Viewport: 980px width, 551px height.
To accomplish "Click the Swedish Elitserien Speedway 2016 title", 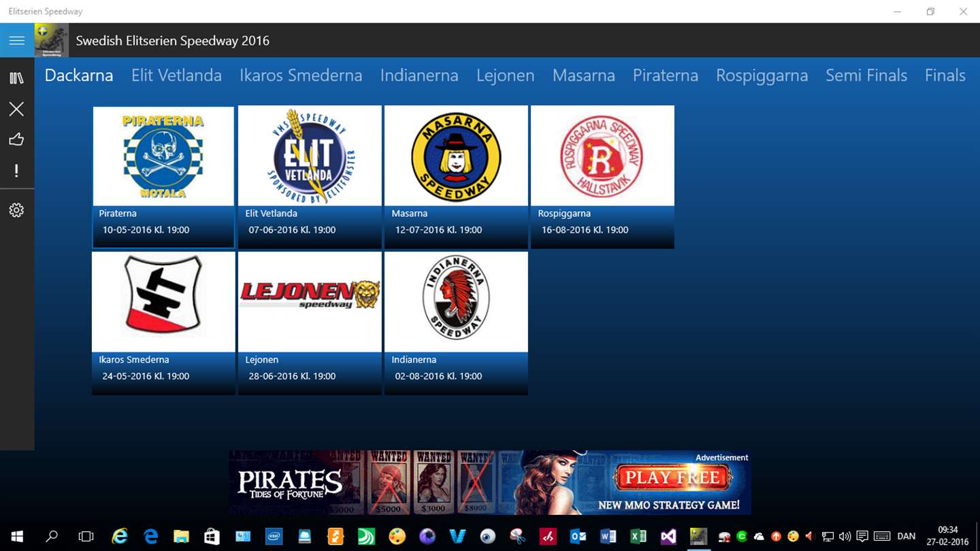I will [173, 41].
